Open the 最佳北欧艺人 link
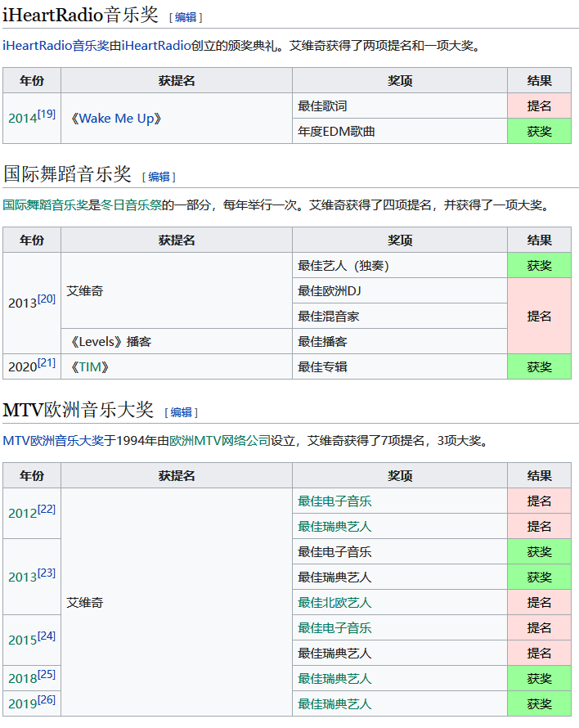579x728 pixels. [334, 603]
